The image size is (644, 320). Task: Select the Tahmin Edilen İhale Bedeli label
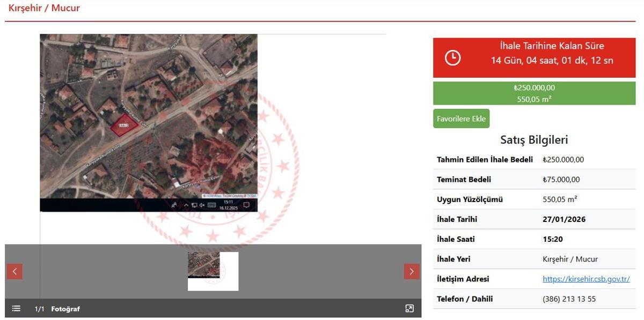pyautogui.click(x=485, y=160)
